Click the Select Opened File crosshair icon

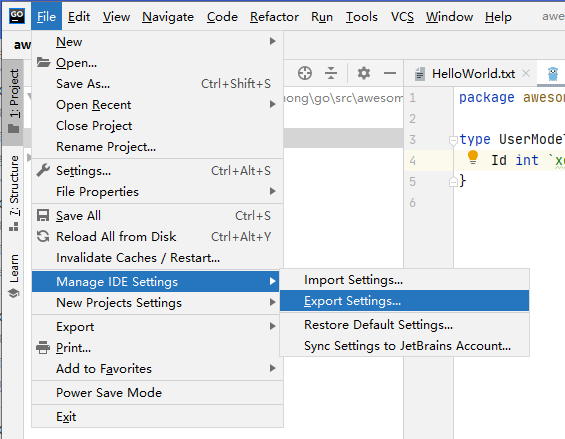(x=305, y=73)
